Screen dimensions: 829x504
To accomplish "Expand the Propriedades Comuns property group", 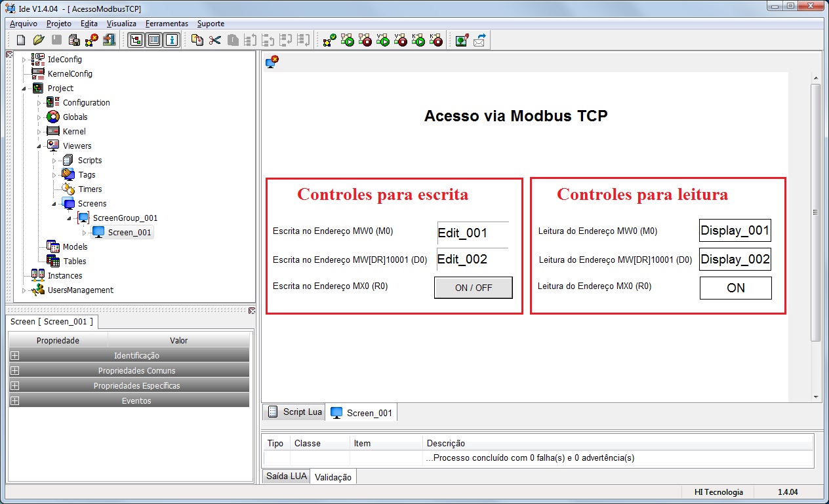I will (15, 370).
